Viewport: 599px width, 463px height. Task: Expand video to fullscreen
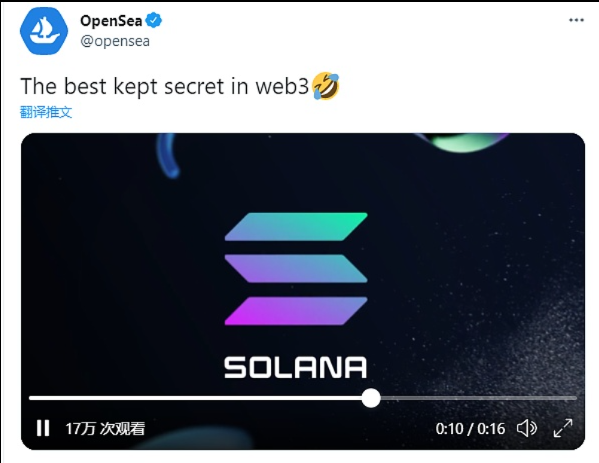563,428
